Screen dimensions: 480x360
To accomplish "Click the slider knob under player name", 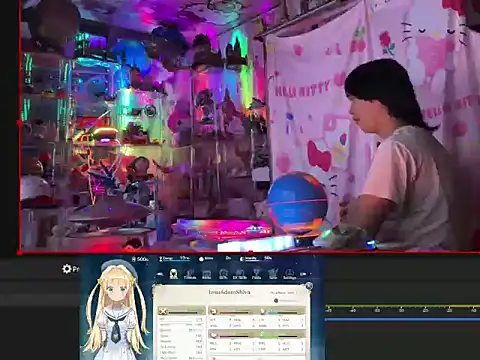I will [276, 301].
